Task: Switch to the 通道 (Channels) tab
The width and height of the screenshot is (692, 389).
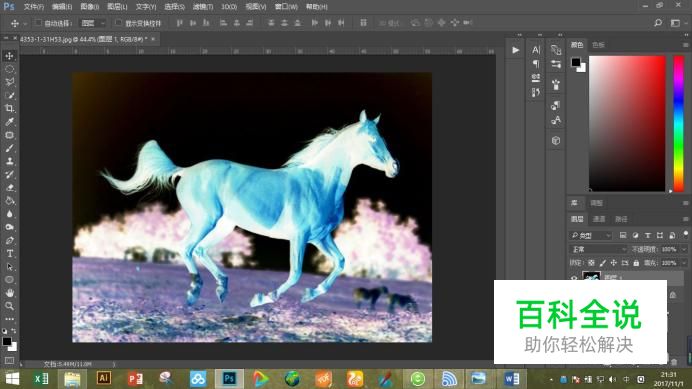Action: (599, 219)
